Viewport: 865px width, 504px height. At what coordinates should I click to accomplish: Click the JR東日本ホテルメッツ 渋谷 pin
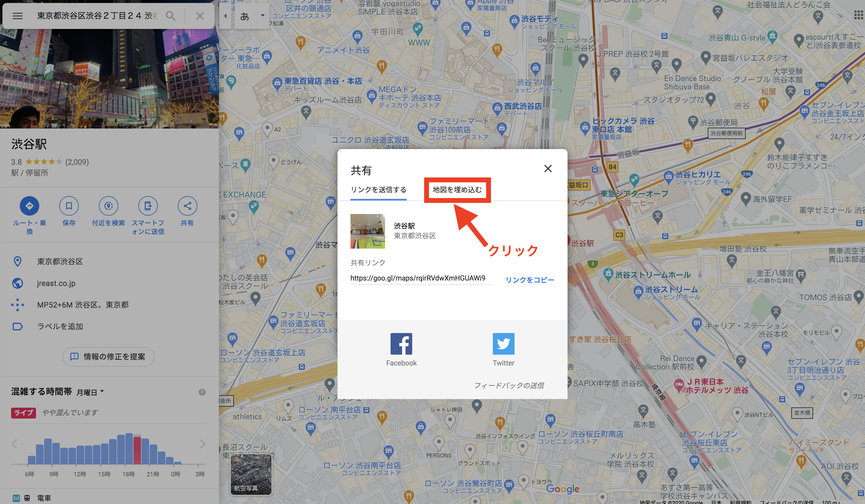pyautogui.click(x=679, y=386)
